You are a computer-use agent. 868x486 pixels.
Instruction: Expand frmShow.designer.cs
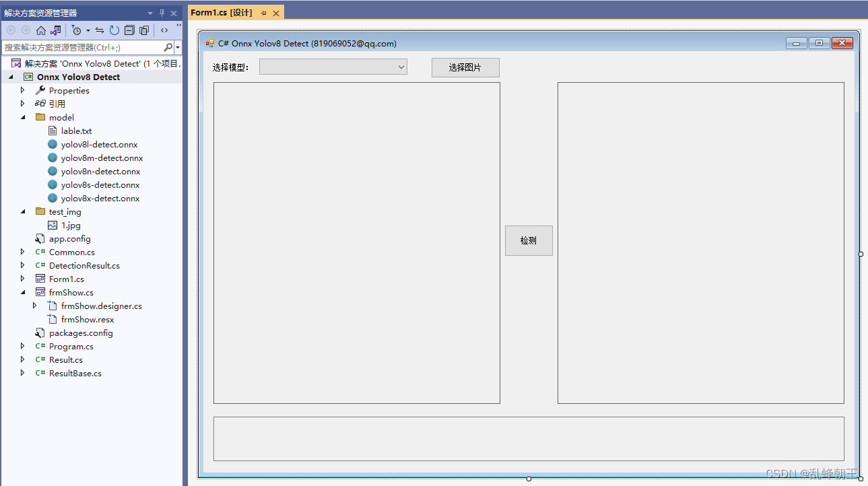click(x=34, y=306)
